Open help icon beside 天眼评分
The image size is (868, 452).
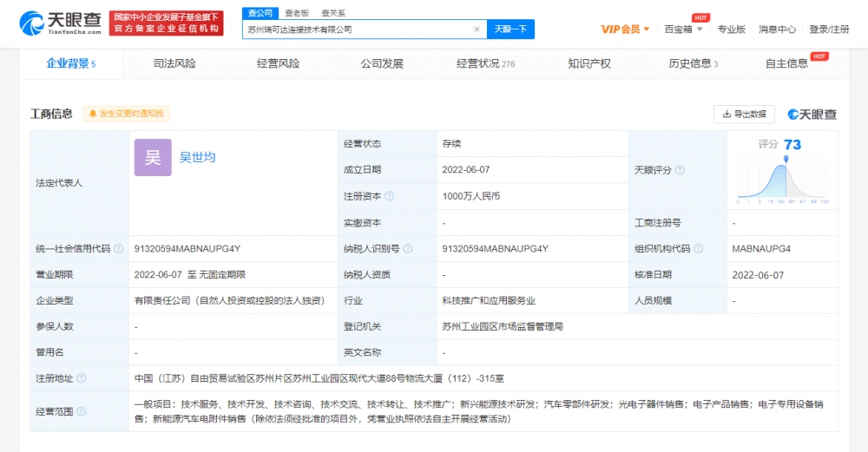tap(680, 170)
